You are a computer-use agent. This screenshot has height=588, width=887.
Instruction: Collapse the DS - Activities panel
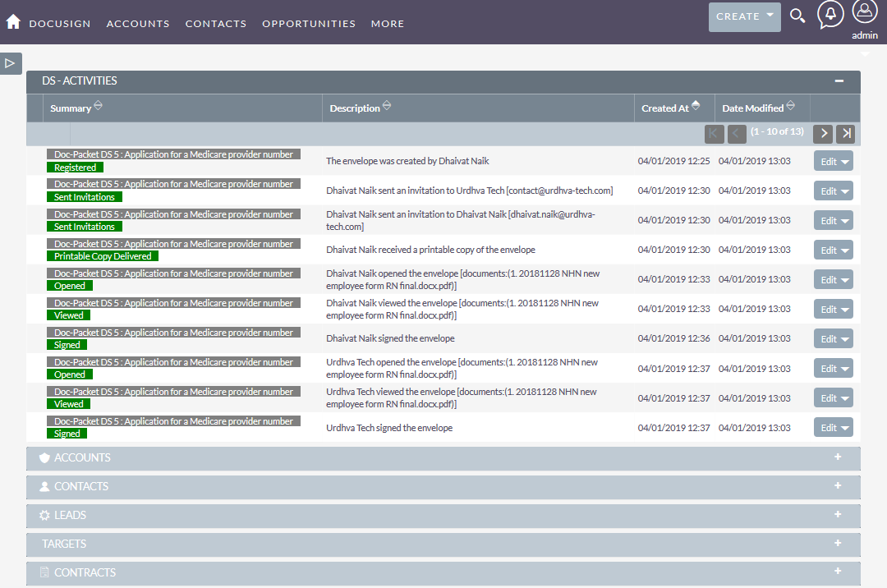[839, 80]
